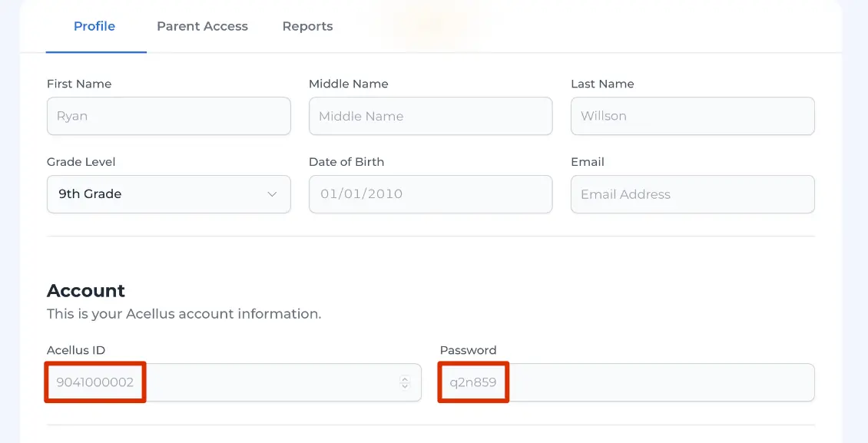Click the Grade Level label
Screen dimensions: 868x443
81,162
